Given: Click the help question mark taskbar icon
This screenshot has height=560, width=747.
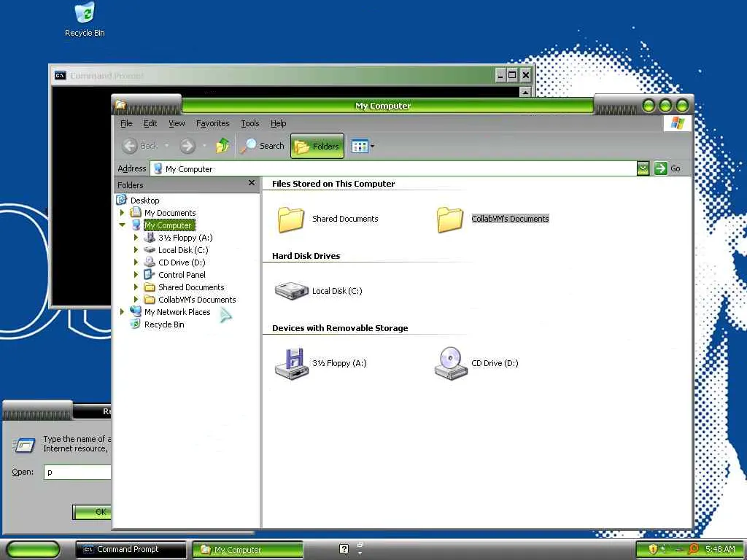Looking at the screenshot, I should coord(344,549).
